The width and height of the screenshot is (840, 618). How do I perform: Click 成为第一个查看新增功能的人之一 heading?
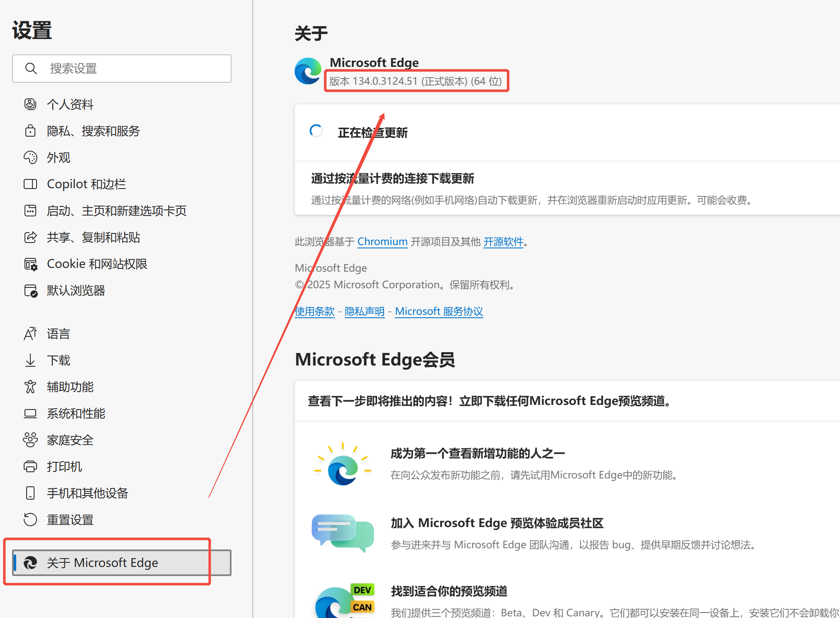click(x=478, y=453)
